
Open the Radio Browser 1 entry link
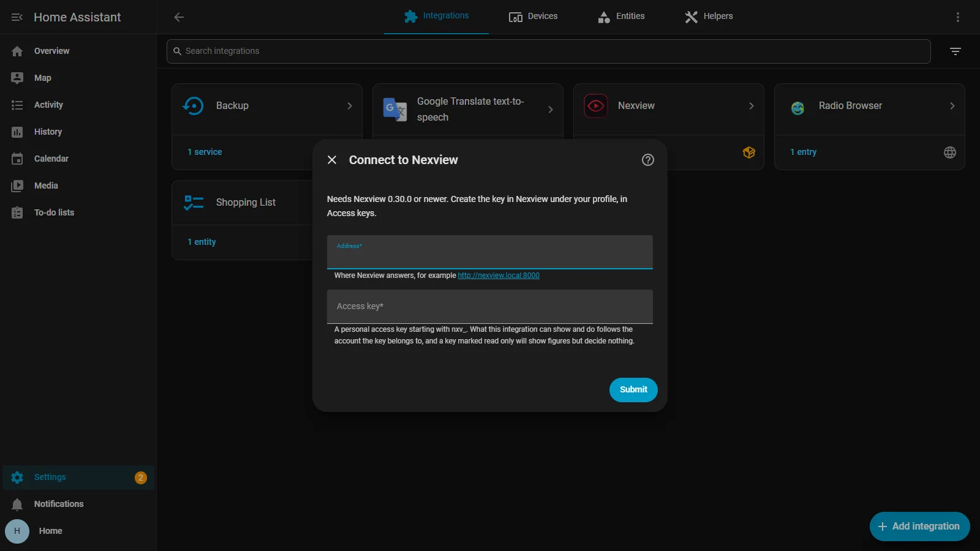click(x=803, y=152)
